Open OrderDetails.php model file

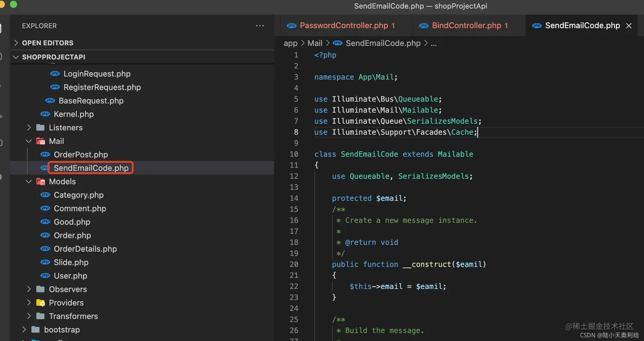[85, 249]
